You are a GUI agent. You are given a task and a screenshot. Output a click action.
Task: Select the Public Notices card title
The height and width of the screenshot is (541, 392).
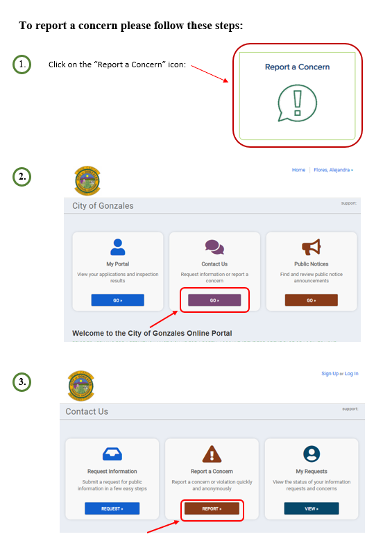click(312, 264)
